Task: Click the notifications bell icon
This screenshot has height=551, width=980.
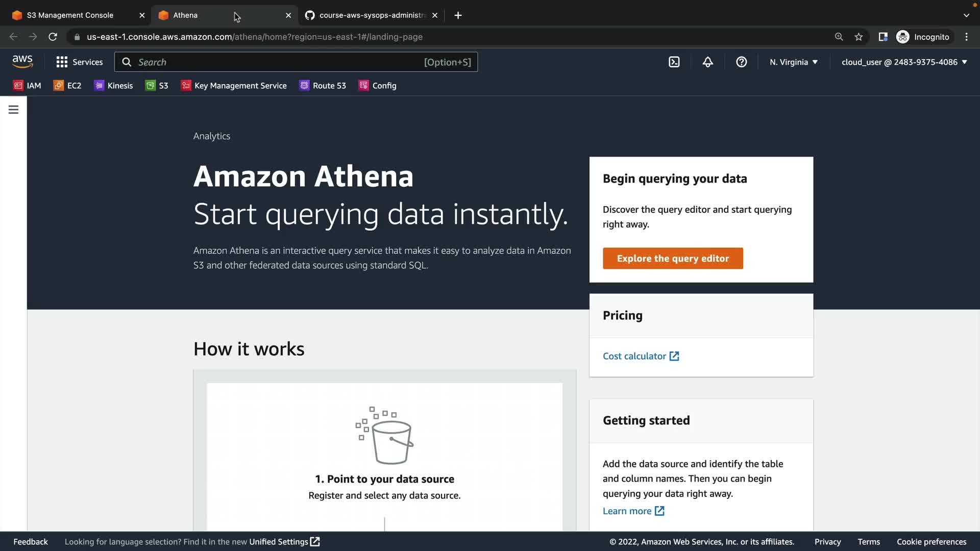Action: 707,62
